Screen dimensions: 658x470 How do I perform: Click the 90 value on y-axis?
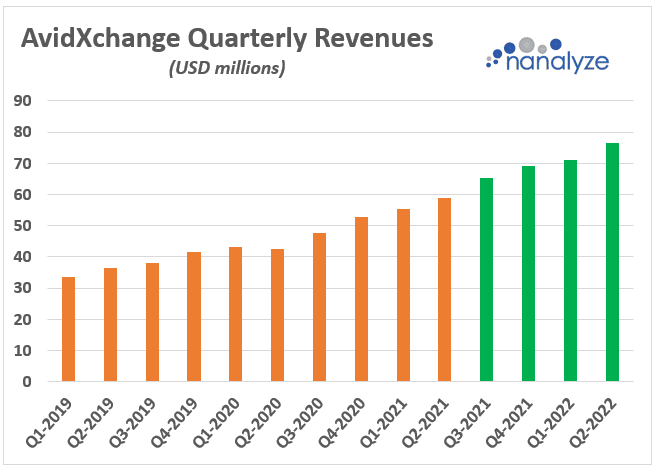point(23,101)
